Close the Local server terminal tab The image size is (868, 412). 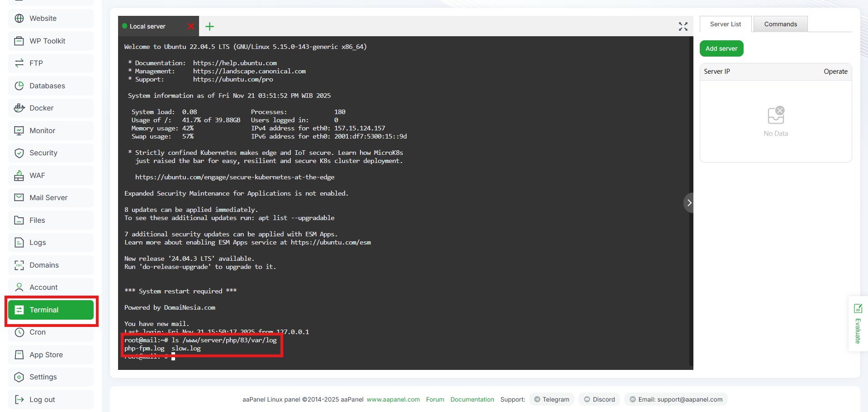(x=191, y=26)
